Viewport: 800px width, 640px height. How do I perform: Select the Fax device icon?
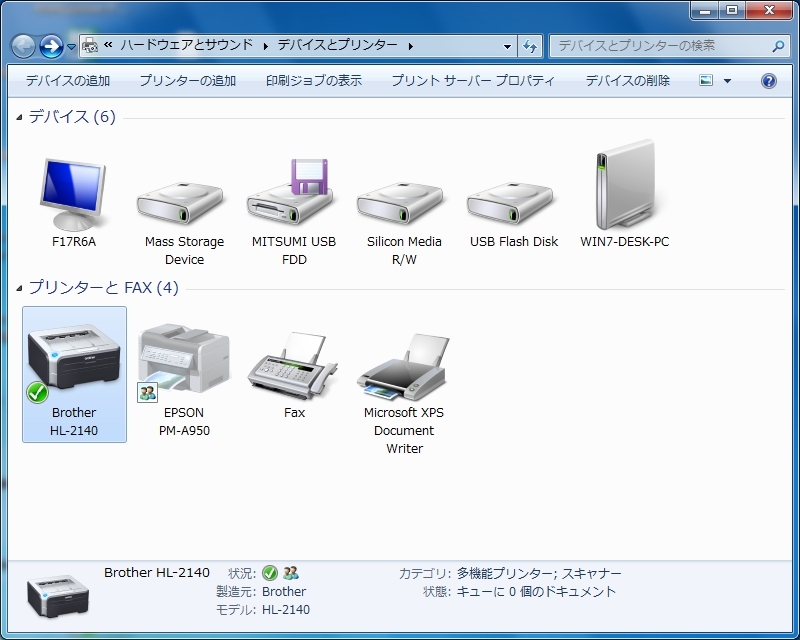pos(293,365)
